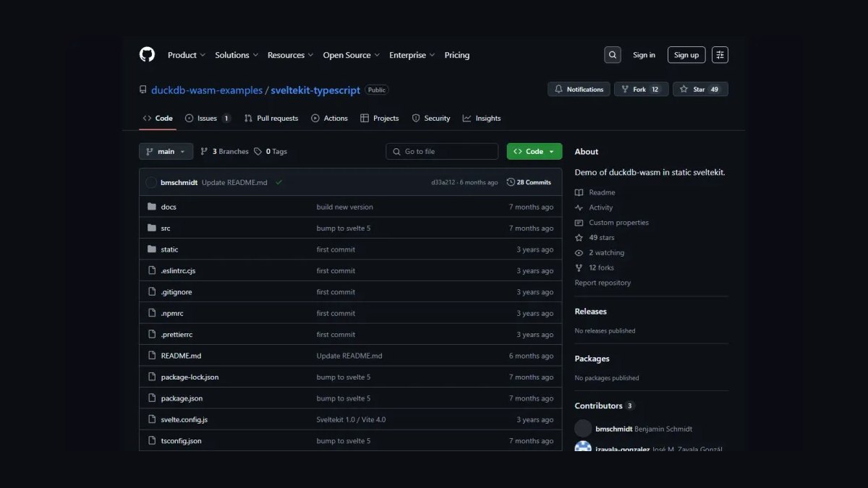Screen dimensions: 868x488
Task: Click the Readme book icon in About
Action: (x=579, y=192)
